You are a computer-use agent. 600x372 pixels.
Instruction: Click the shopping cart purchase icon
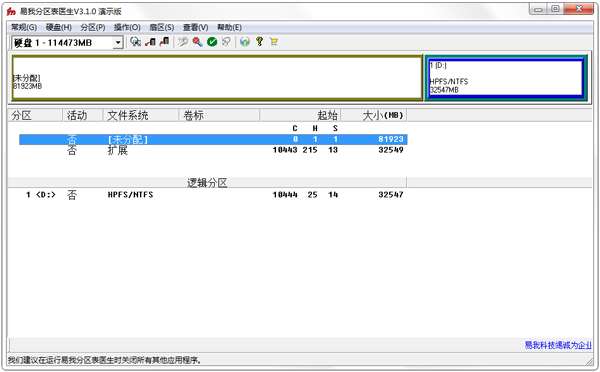pos(274,42)
